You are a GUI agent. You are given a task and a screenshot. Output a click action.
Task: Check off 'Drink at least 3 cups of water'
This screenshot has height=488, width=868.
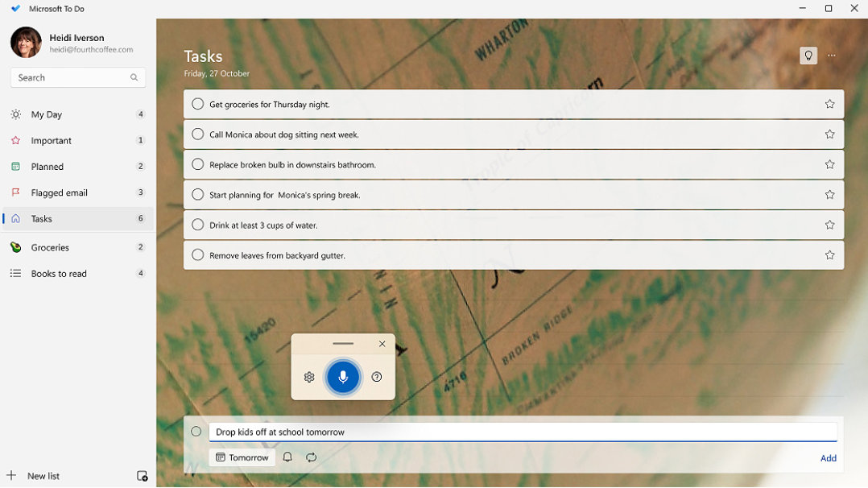(197, 225)
